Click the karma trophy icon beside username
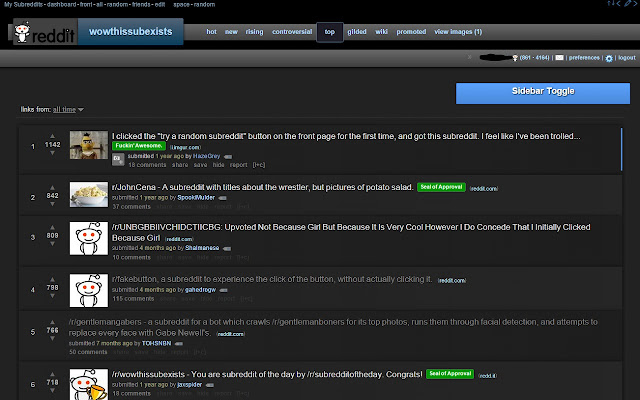 coord(515,58)
